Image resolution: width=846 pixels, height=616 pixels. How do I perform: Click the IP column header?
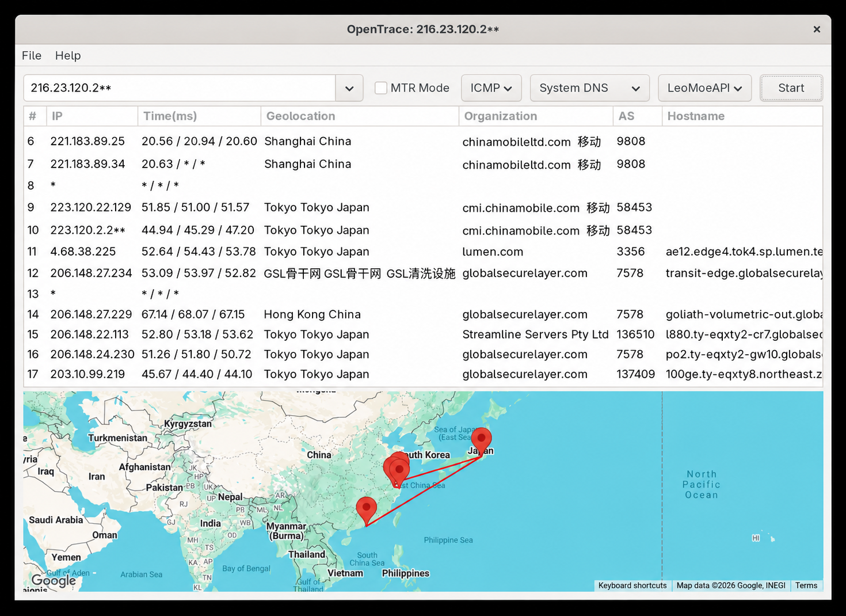point(92,116)
